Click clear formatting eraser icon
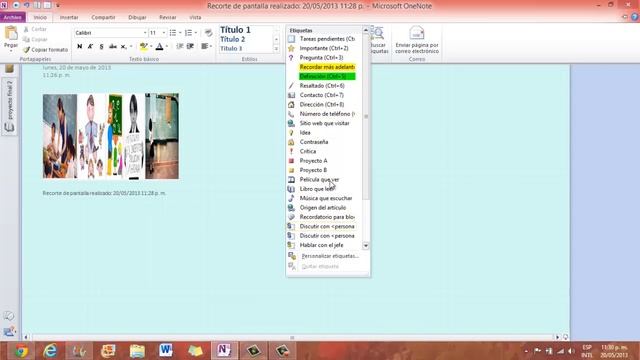Image resolution: width=640 pixels, height=360 pixels. (x=208, y=33)
